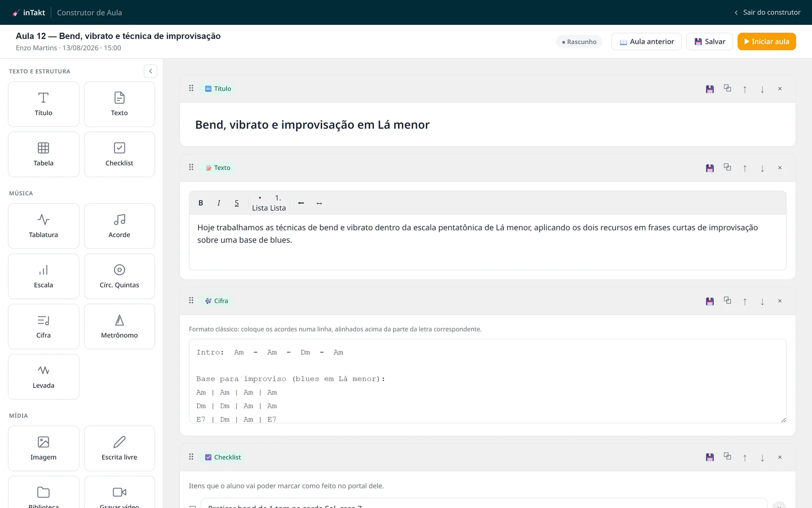
Task: Click into the Hoje trabalhamos paragraph
Action: pos(488,234)
